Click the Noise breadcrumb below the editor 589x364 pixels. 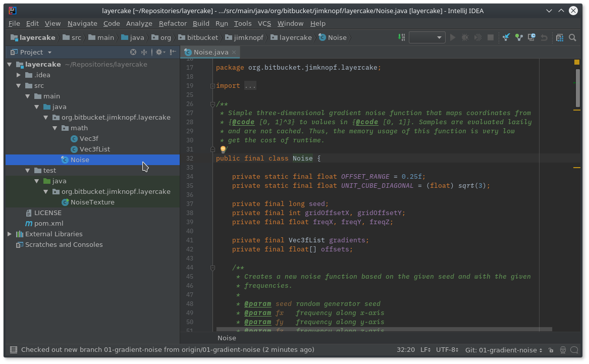(x=227, y=338)
